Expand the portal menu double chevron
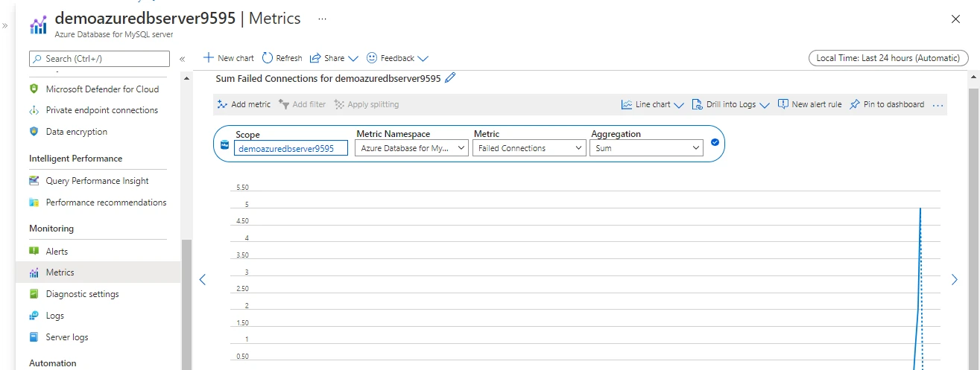Image resolution: width=980 pixels, height=370 pixels. pos(5,25)
